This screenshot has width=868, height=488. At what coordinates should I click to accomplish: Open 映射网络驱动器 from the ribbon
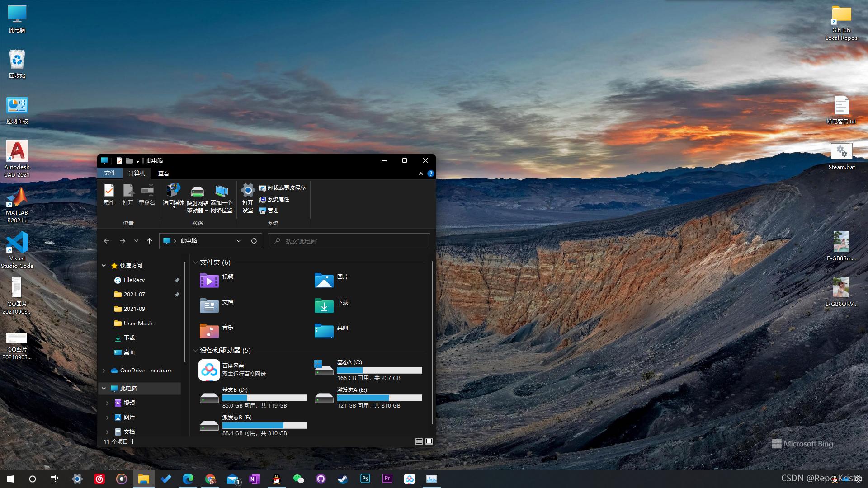197,198
